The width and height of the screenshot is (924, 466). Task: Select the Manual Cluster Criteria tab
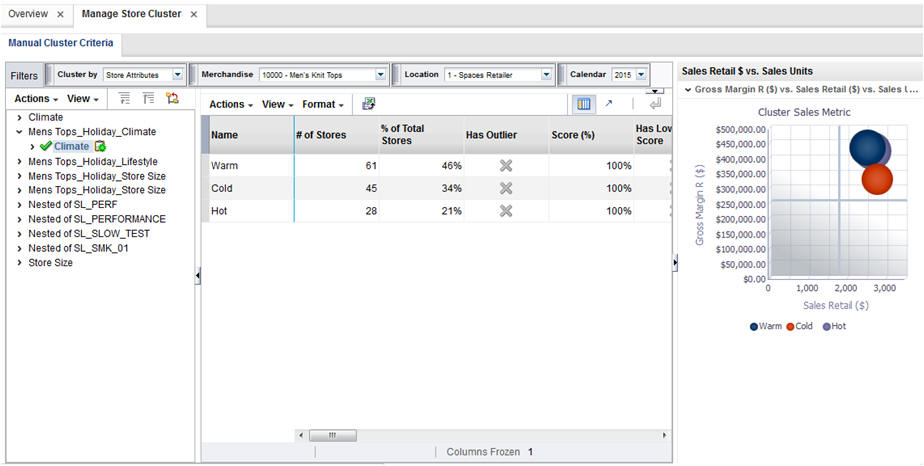61,43
